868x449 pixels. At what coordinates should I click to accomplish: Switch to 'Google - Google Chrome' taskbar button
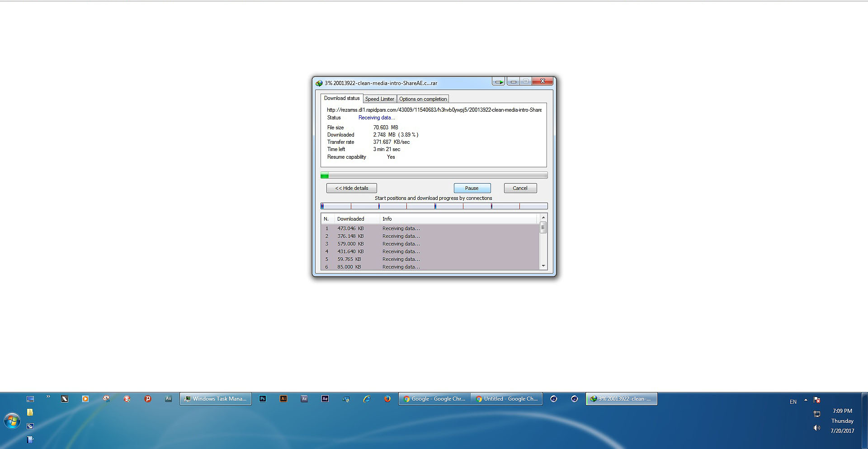pos(434,399)
